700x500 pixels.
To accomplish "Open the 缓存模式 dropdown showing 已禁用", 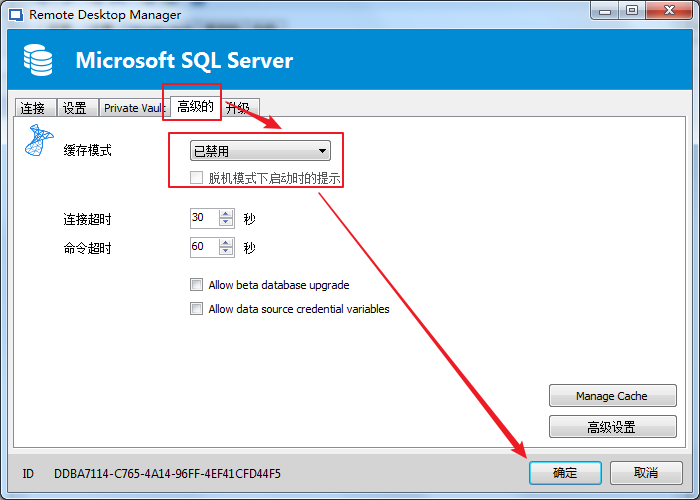I will click(x=260, y=151).
